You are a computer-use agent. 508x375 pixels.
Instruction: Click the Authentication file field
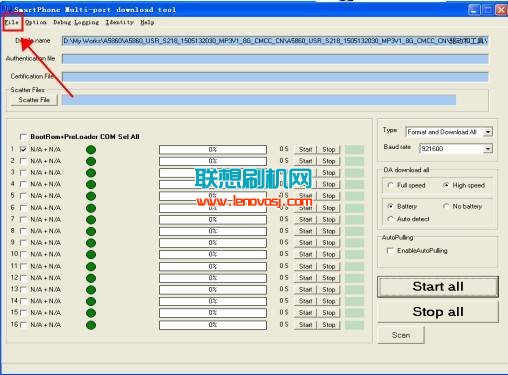tap(275, 59)
